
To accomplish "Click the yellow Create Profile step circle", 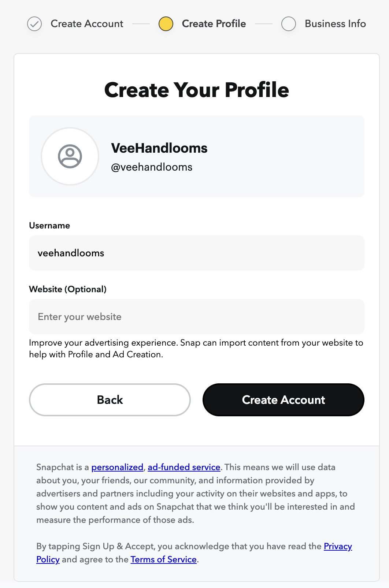I will (166, 24).
